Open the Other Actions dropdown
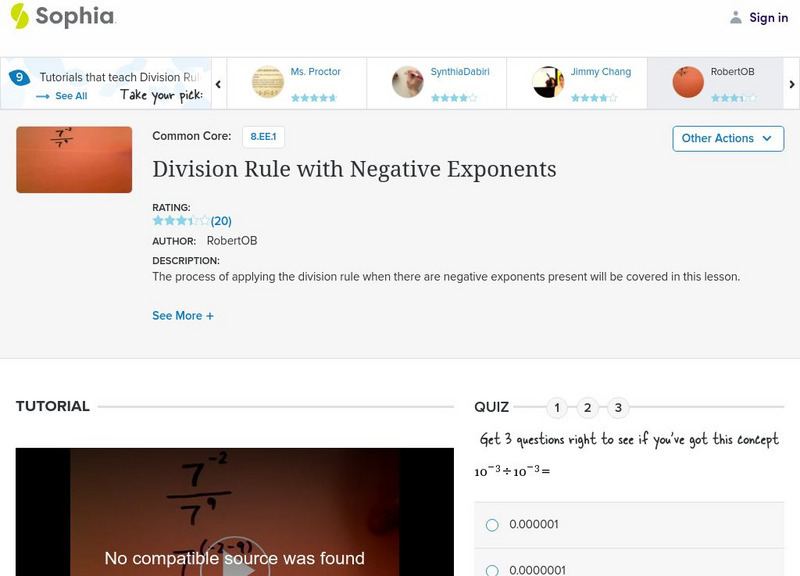Screen dimensions: 800x576 727,139
